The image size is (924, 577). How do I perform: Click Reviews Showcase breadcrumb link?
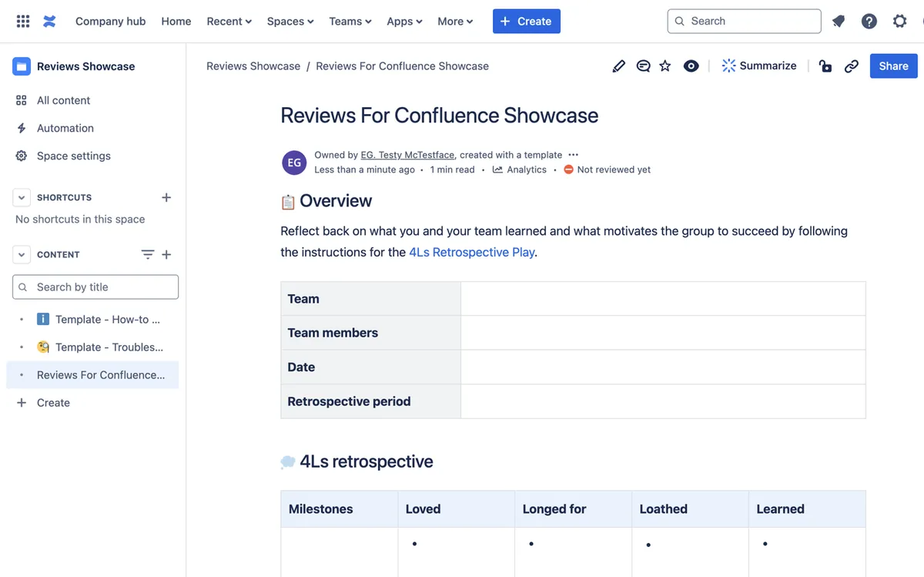(253, 66)
